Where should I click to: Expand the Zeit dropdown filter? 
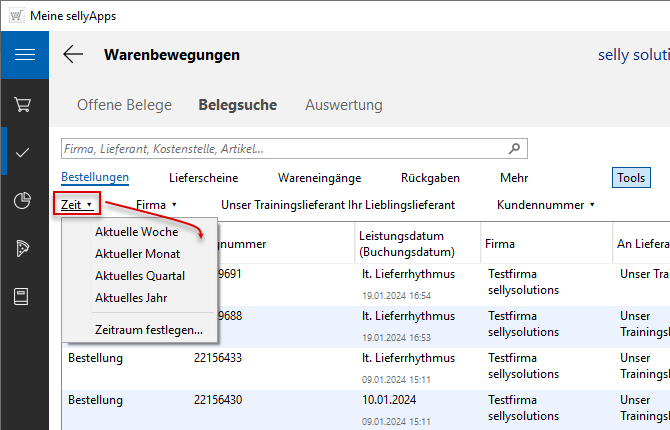pyautogui.click(x=76, y=204)
